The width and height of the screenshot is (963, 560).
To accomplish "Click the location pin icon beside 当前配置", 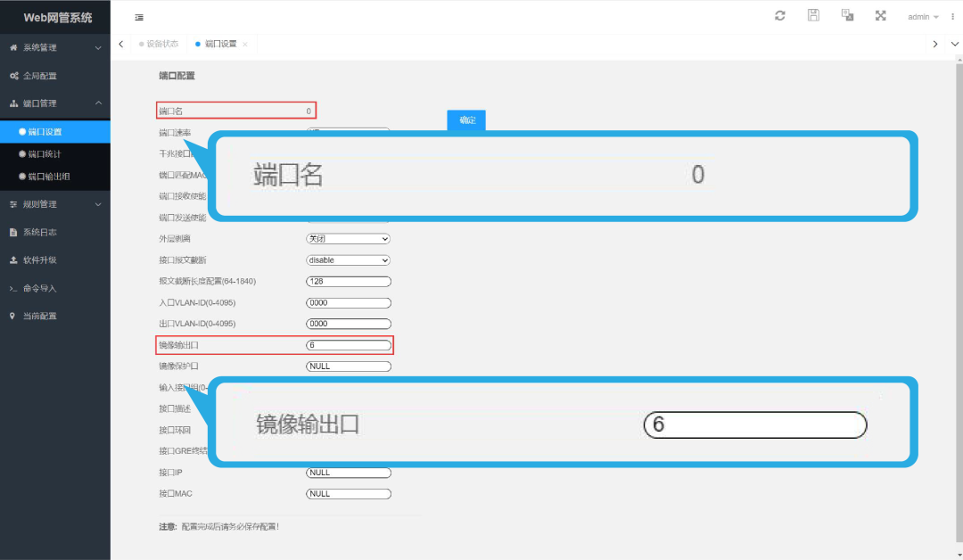I will click(12, 316).
